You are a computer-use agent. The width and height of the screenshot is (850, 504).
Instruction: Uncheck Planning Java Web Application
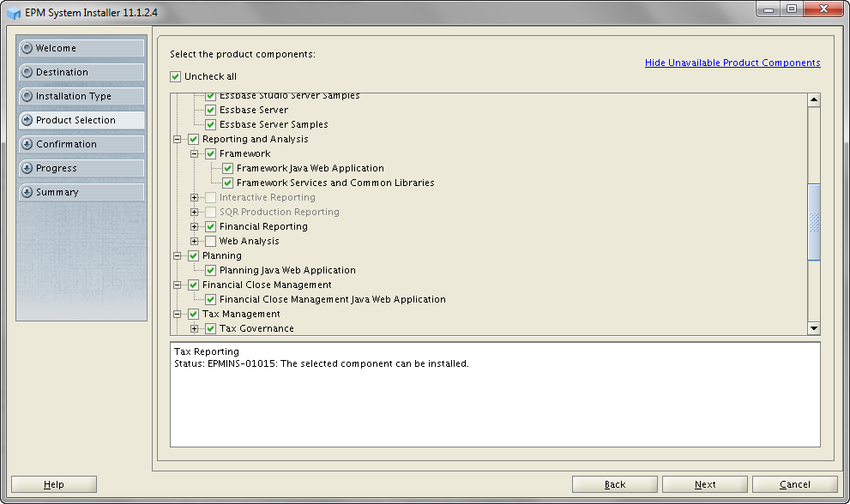tap(210, 270)
